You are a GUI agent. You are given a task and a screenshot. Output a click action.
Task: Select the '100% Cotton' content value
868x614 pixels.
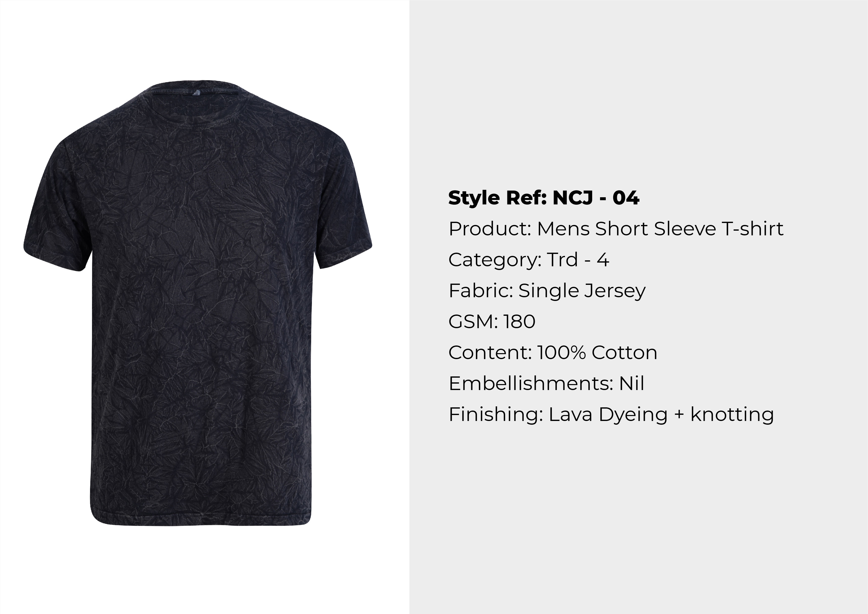click(x=597, y=353)
